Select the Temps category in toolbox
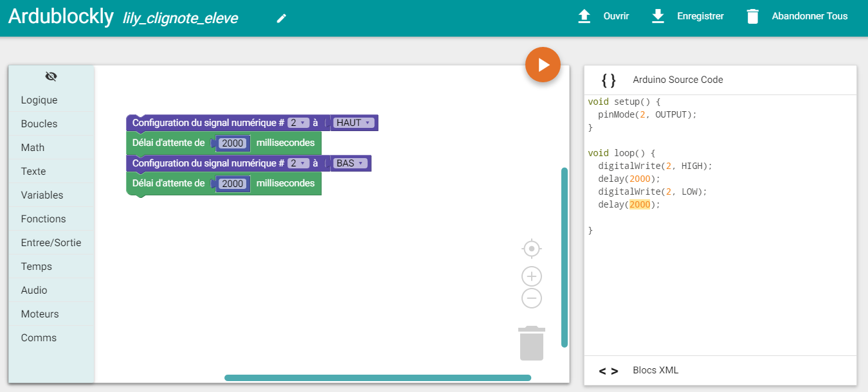Viewport: 868px width, 392px height. pos(37,266)
